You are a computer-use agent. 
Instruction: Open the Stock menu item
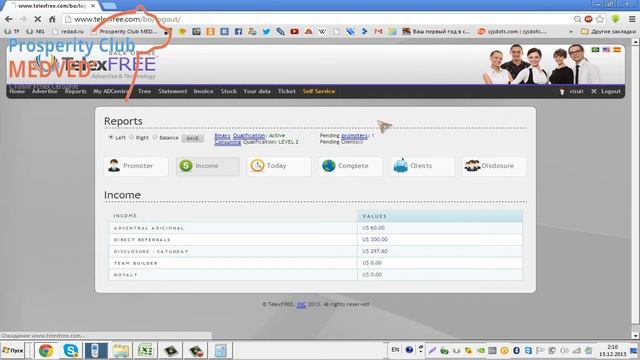click(229, 91)
